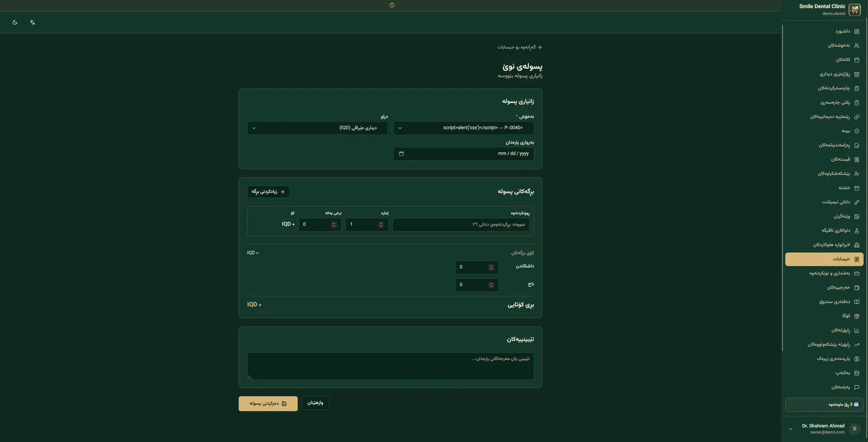Click the demo.dental text under clinic name

point(834,13)
